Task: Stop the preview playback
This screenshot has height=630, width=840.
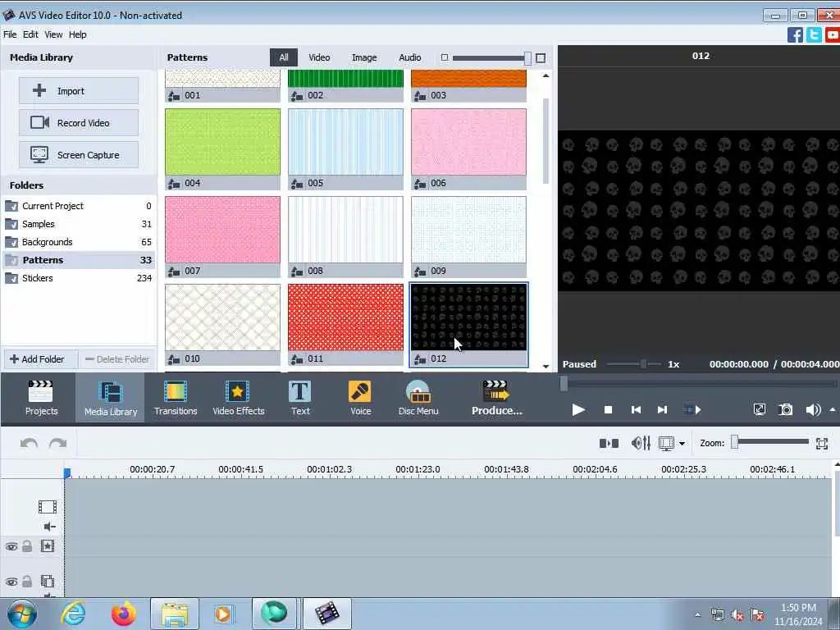Action: tap(608, 410)
